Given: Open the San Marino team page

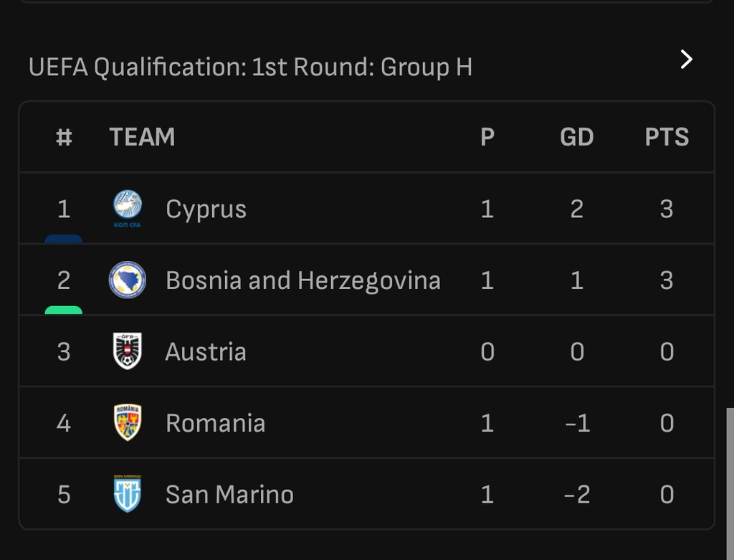Looking at the screenshot, I should pyautogui.click(x=229, y=495).
